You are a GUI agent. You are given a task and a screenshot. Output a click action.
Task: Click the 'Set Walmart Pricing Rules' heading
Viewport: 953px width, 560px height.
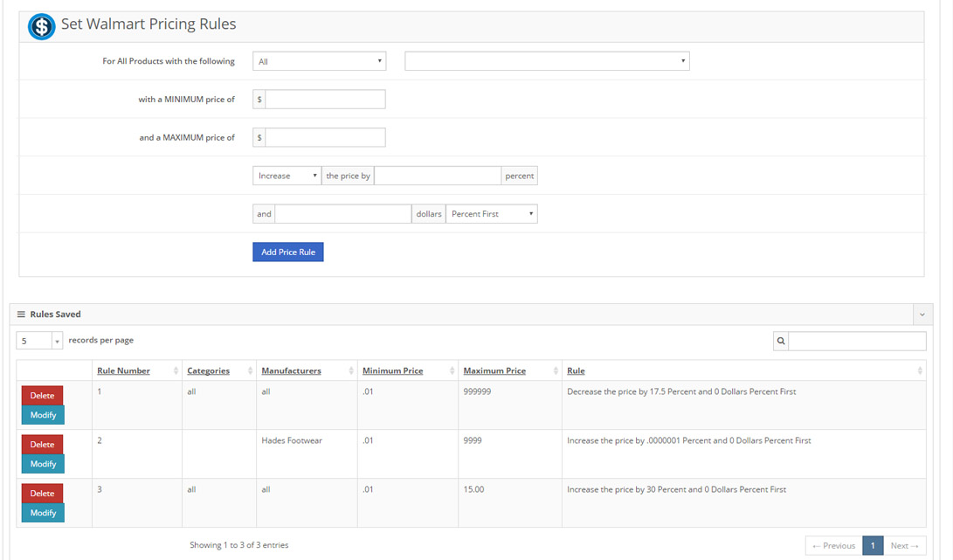point(148,24)
